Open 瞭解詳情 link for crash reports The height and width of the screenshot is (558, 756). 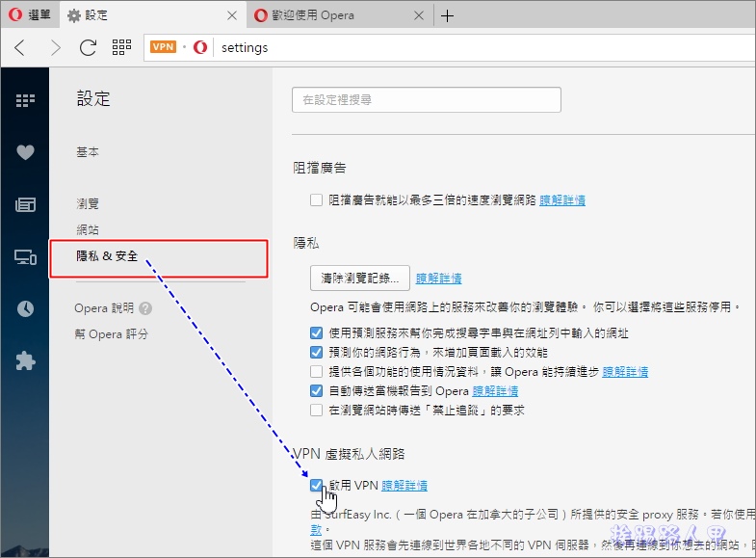pos(495,391)
